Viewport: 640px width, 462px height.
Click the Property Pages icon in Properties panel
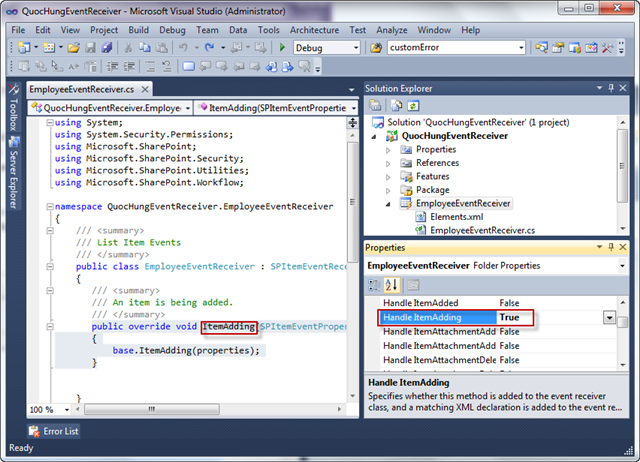(413, 285)
